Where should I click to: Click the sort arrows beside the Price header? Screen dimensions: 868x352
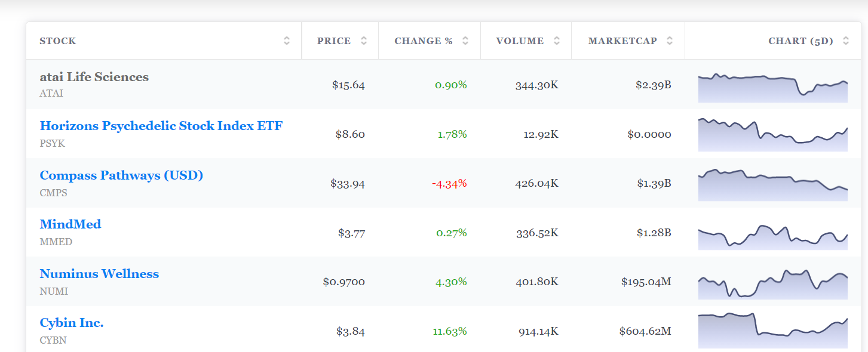[364, 41]
